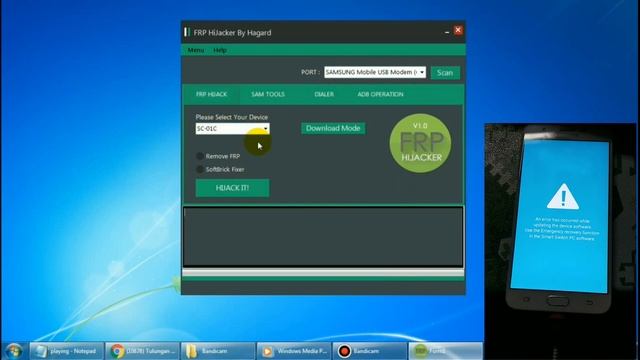The width and height of the screenshot is (640, 360).
Task: Click the FRP HiJacker title bar icon
Action: (x=187, y=32)
